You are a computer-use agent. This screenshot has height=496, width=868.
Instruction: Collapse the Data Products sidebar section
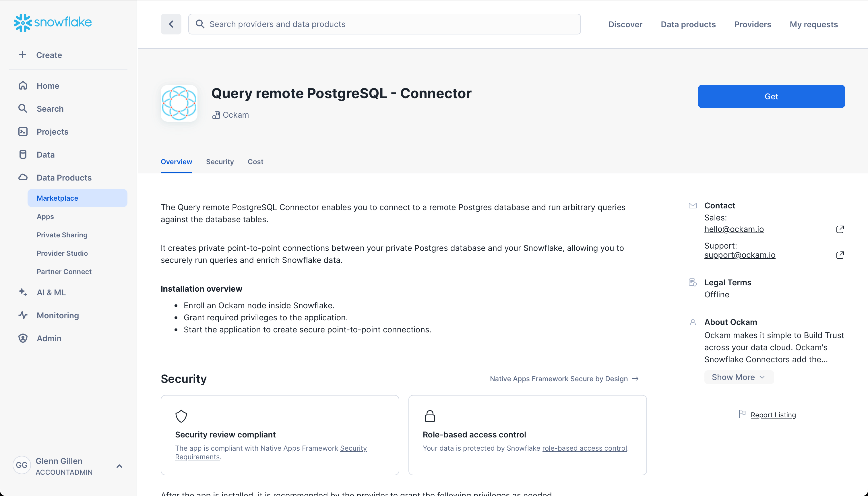coord(64,177)
